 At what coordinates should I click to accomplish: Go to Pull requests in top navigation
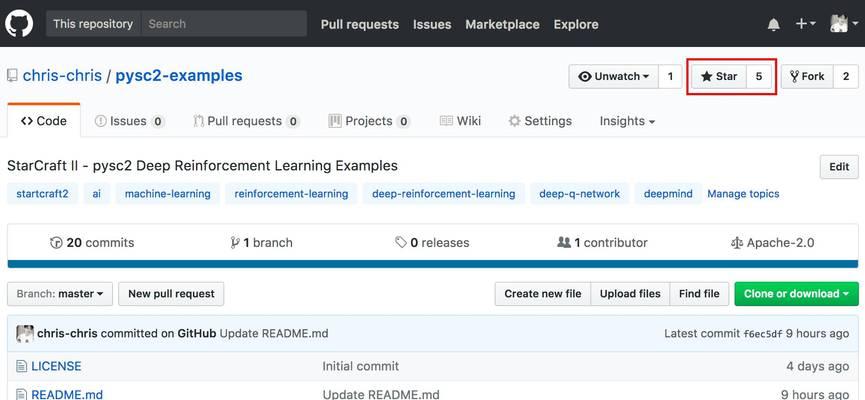360,24
